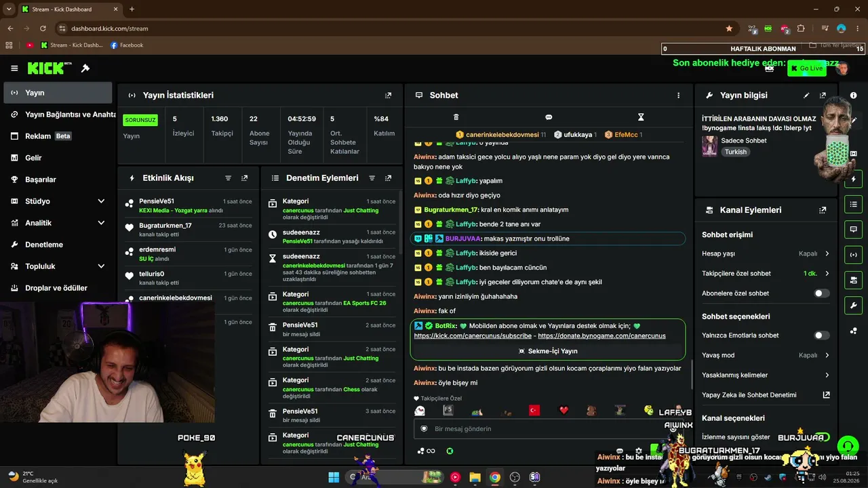Open Yayın Bağlantısı ve Anahtarı page
The width and height of the screenshot is (868, 488).
click(60, 115)
